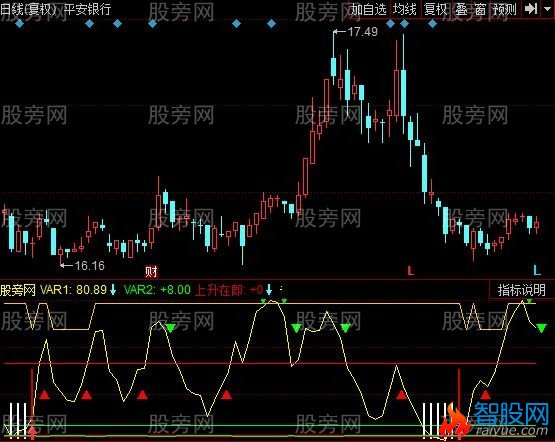This screenshot has width=555, height=442.
Task: Open the 窗 window option
Action: click(x=480, y=9)
